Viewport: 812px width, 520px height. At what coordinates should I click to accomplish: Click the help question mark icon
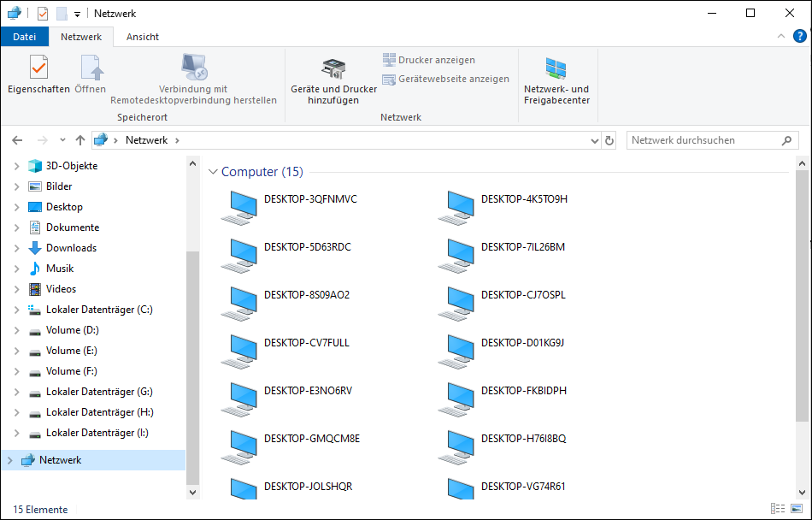pyautogui.click(x=798, y=36)
